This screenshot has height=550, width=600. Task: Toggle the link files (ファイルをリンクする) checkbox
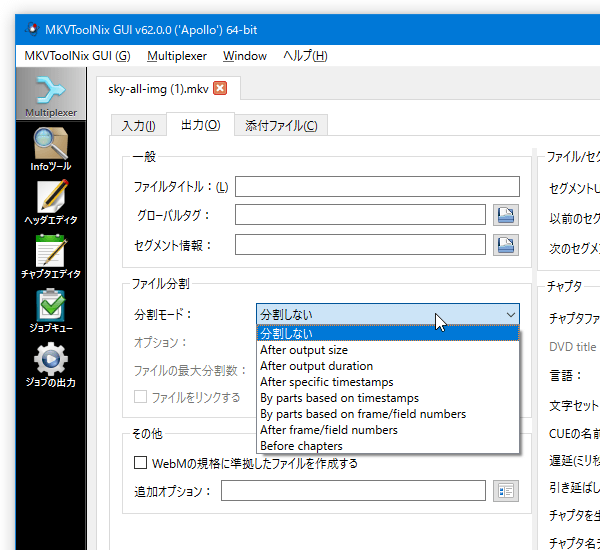tap(140, 397)
